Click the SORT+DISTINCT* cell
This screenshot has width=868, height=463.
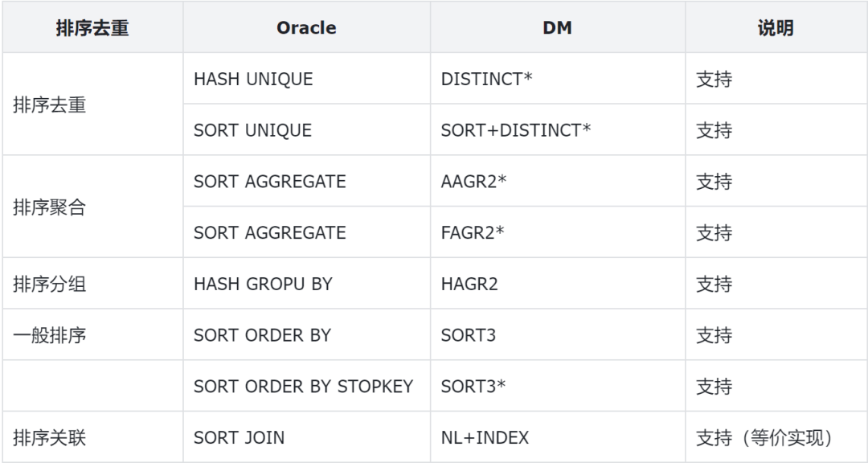tap(516, 130)
